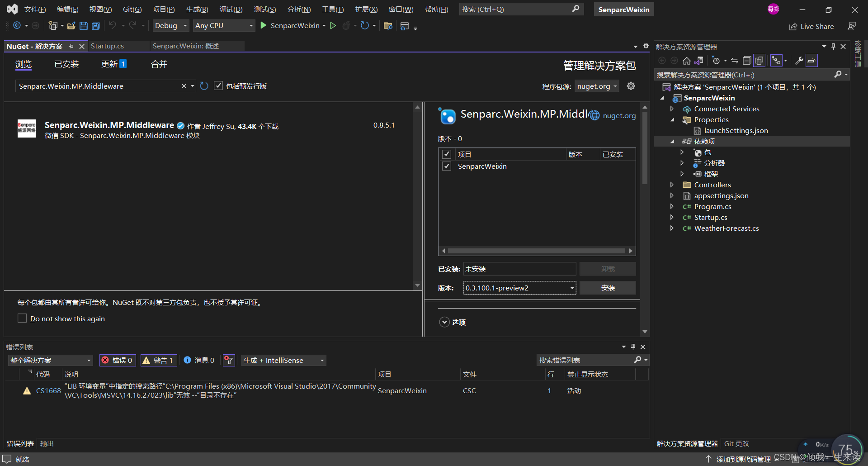This screenshot has width=868, height=466.
Task: Open the Any CPU platform dropdown
Action: click(224, 26)
